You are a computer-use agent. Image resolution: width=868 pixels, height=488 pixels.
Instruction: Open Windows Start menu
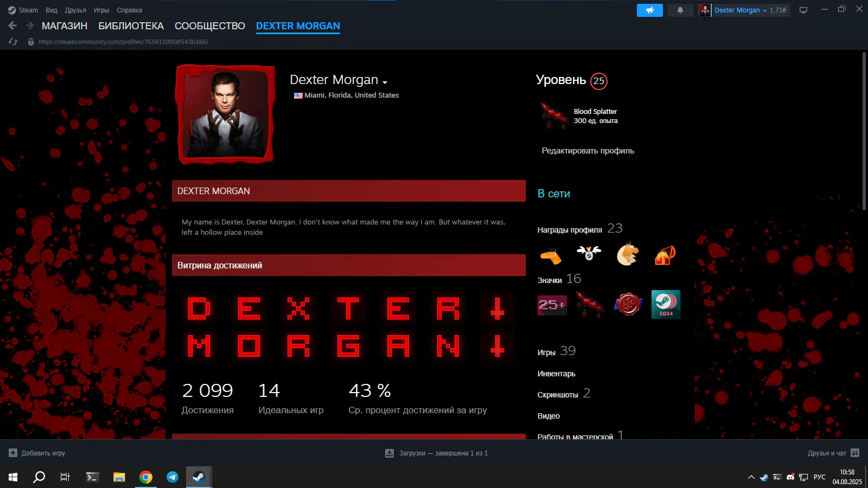13,477
